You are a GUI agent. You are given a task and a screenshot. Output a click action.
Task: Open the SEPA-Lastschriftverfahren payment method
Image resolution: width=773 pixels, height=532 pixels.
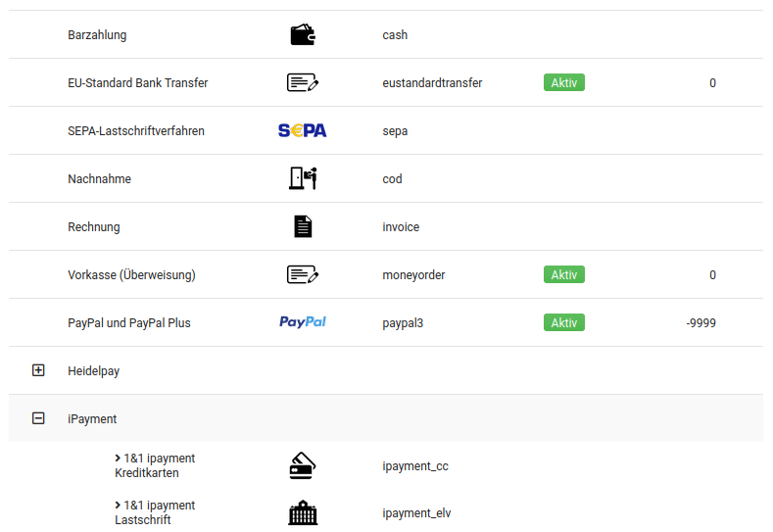pos(136,131)
